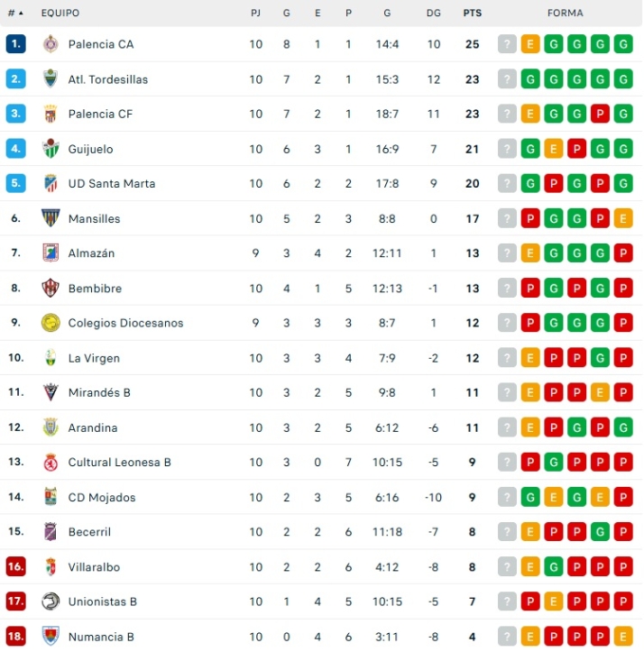Click the Unionistas B team logo
Image resolution: width=644 pixels, height=652 pixels.
click(51, 601)
